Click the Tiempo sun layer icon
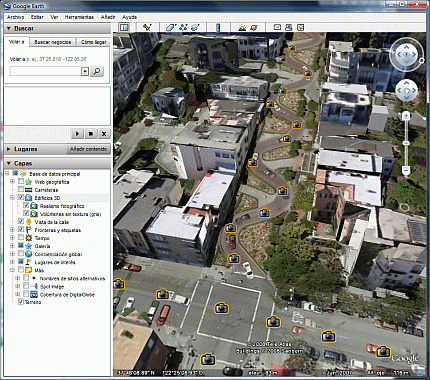This screenshot has width=430, height=380. pyautogui.click(x=29, y=238)
